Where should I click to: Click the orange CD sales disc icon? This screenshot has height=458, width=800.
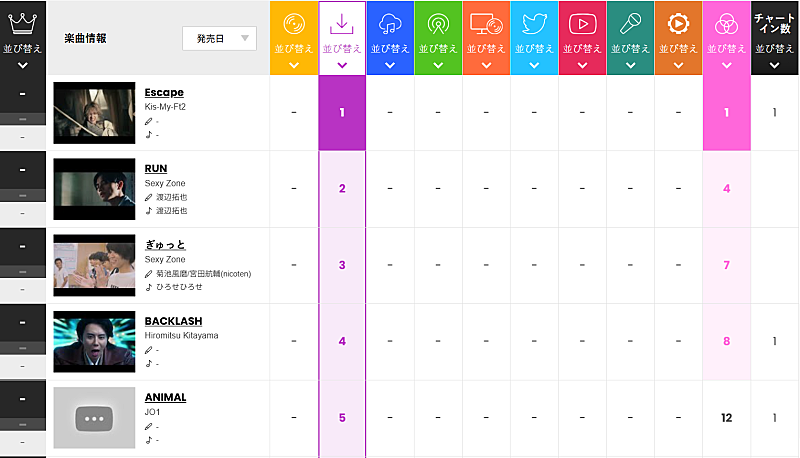[294, 24]
